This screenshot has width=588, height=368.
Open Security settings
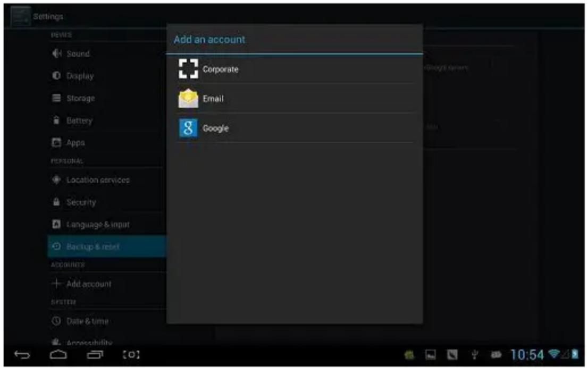(x=107, y=202)
